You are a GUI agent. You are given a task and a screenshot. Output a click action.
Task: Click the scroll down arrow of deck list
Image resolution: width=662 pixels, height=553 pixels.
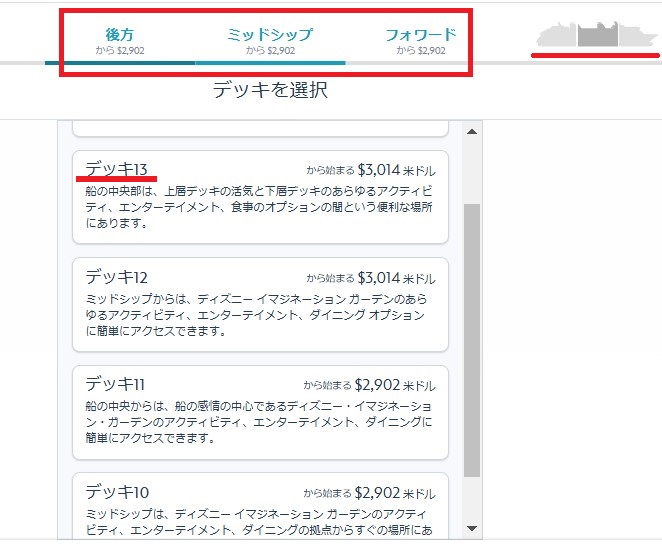tap(472, 528)
